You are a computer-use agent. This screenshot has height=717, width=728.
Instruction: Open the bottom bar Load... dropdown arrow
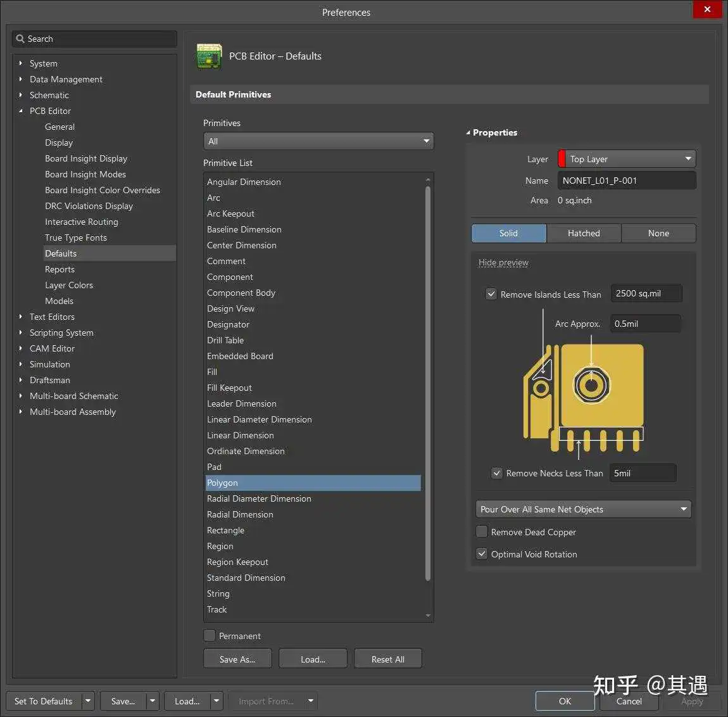click(x=217, y=701)
